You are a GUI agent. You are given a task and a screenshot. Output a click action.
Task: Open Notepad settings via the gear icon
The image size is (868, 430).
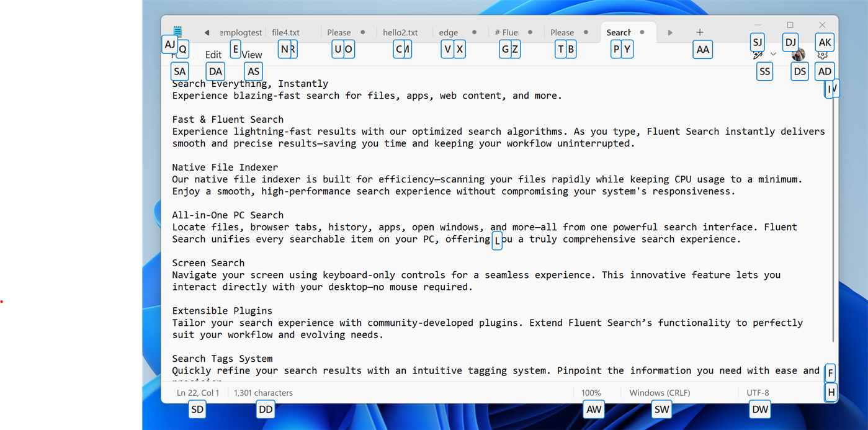(823, 55)
